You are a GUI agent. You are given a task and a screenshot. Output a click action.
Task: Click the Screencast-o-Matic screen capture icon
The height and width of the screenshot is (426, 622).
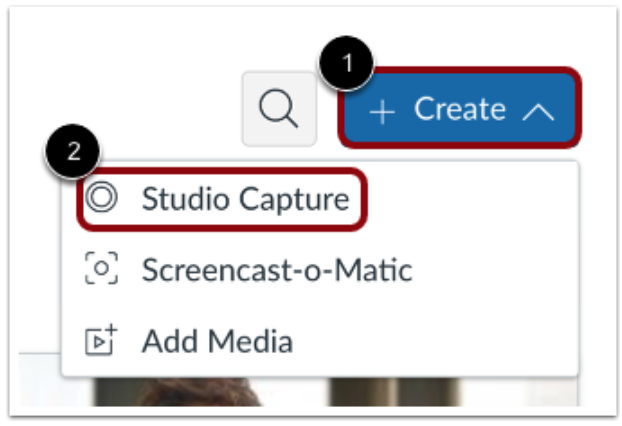[102, 268]
